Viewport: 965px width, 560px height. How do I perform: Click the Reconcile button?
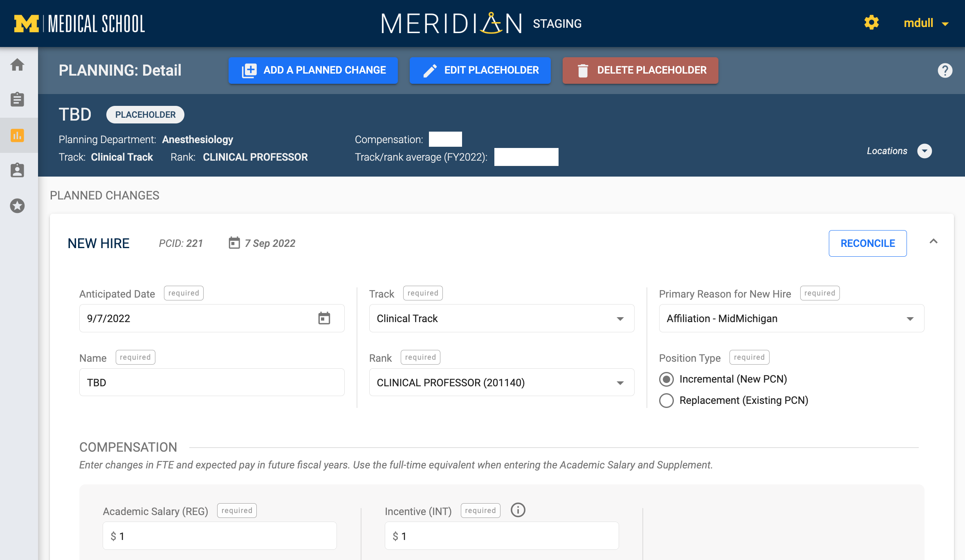pos(868,243)
